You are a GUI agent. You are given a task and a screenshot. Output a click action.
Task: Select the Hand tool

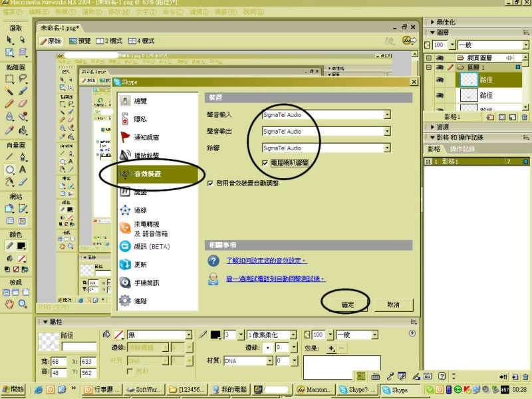pyautogui.click(x=9, y=304)
